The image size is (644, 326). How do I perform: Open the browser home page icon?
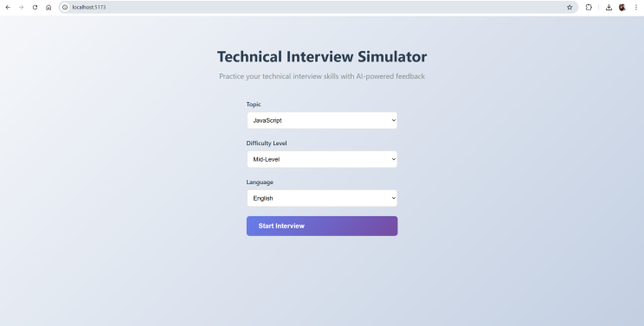click(48, 8)
